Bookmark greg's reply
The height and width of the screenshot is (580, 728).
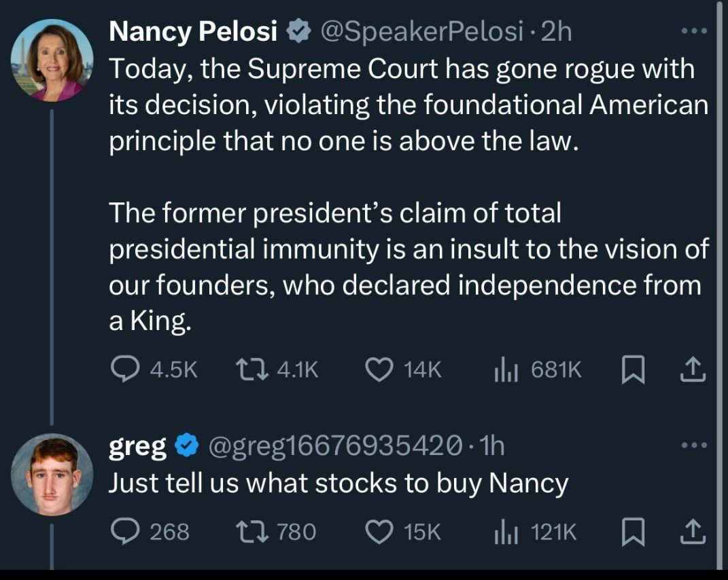(x=633, y=532)
